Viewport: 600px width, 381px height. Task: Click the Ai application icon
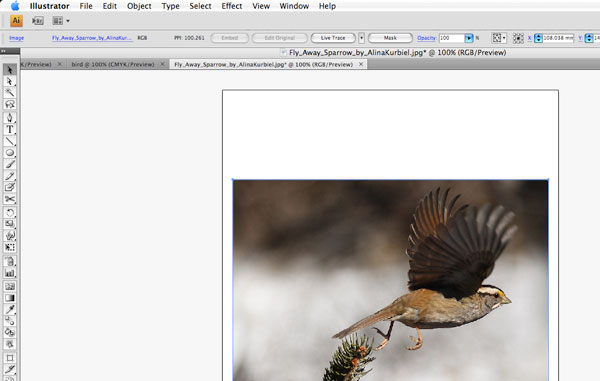16,21
